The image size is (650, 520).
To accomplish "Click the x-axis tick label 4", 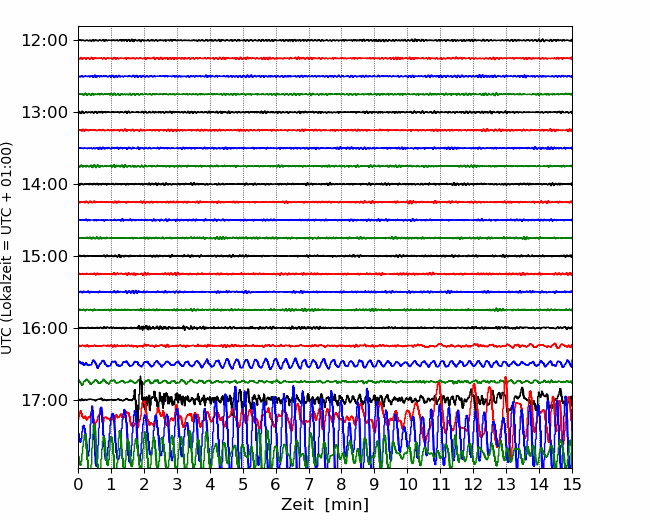I will pos(210,484).
